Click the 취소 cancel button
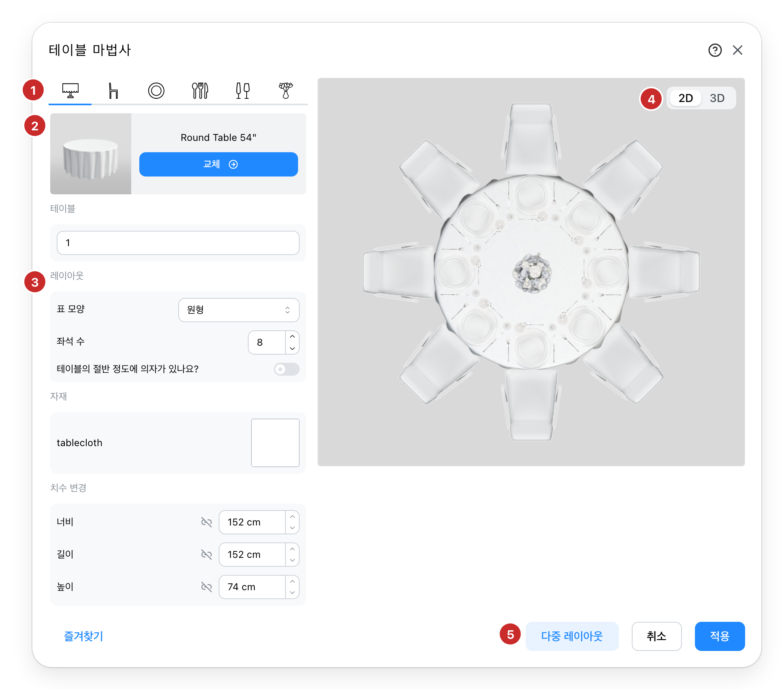This screenshot has height=689, width=784. coord(656,636)
